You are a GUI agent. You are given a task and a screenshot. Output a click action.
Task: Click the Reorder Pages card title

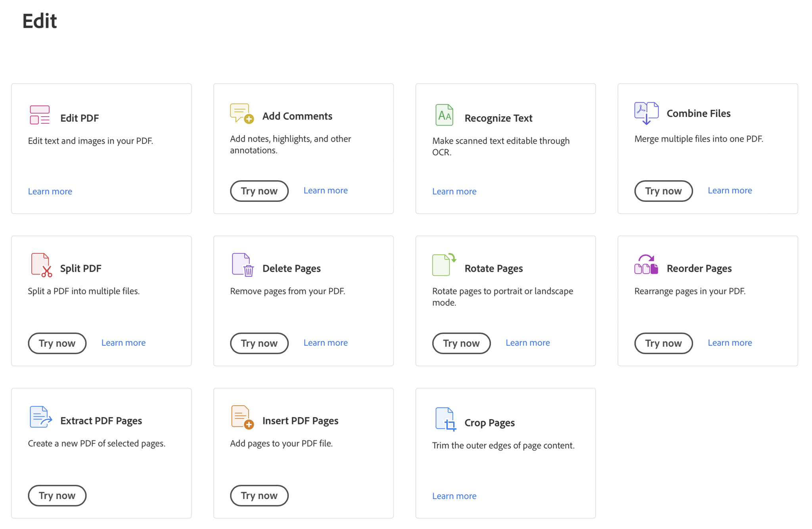[x=699, y=268]
